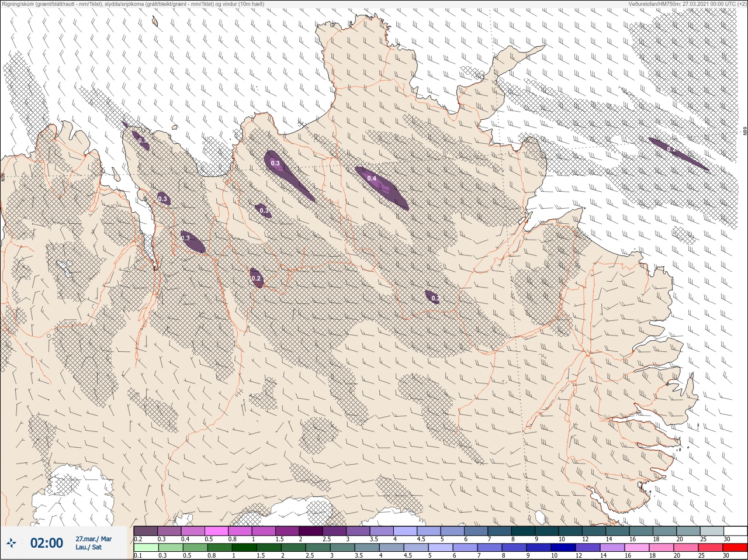Select the bright red 30 swatch in lower legend
Viewport: 748px width, 560px height.
point(735,548)
